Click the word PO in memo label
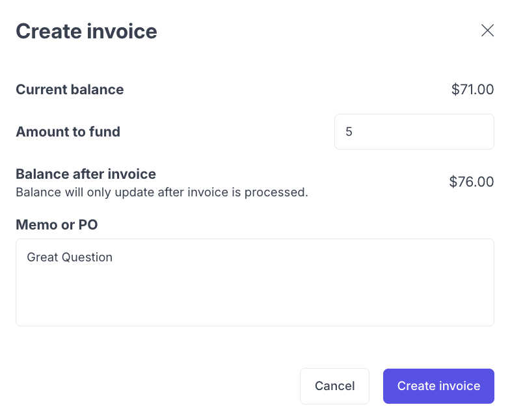This screenshot has width=510, height=420. tap(88, 225)
